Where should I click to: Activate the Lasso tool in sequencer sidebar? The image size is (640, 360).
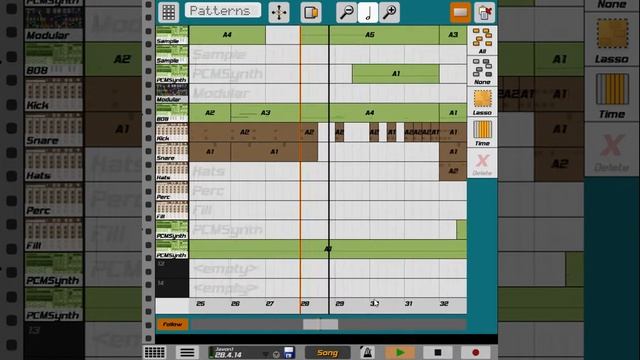point(482,102)
